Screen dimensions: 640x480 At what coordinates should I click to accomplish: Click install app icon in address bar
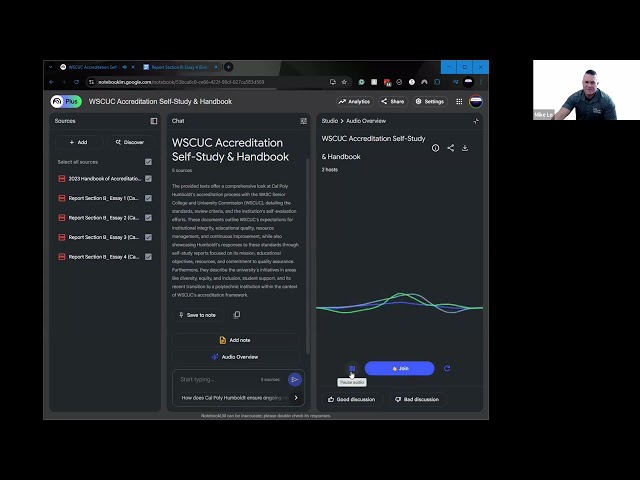tap(333, 82)
